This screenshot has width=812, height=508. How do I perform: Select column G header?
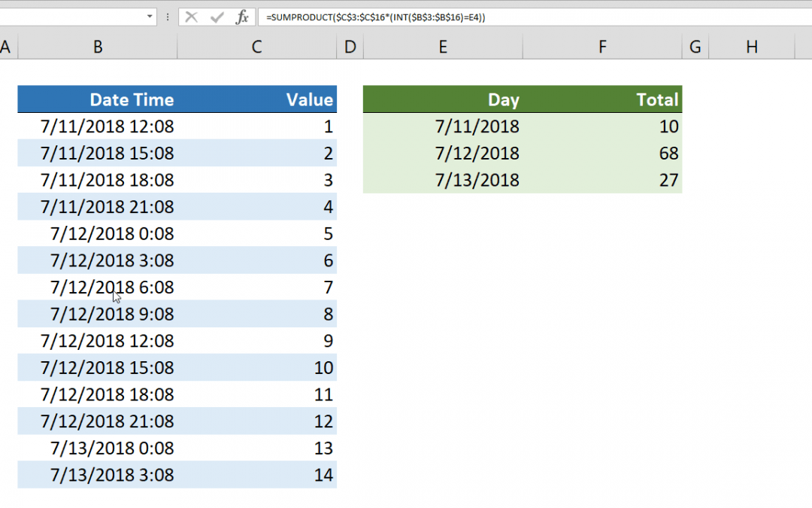(694, 46)
